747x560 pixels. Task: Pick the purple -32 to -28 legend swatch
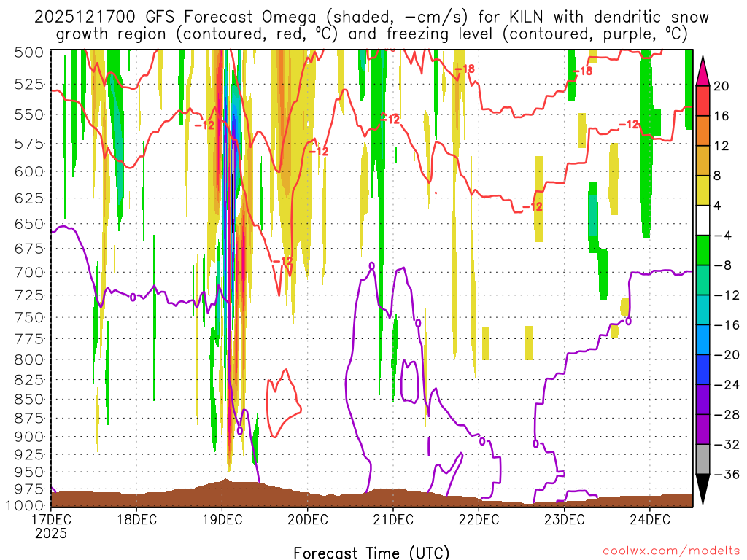pos(703,429)
